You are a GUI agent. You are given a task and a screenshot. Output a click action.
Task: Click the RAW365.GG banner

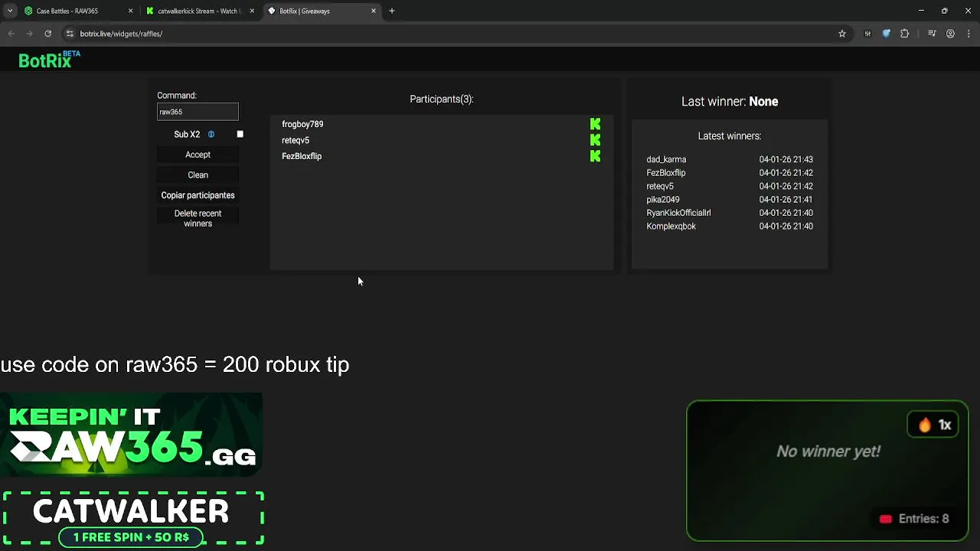click(132, 435)
